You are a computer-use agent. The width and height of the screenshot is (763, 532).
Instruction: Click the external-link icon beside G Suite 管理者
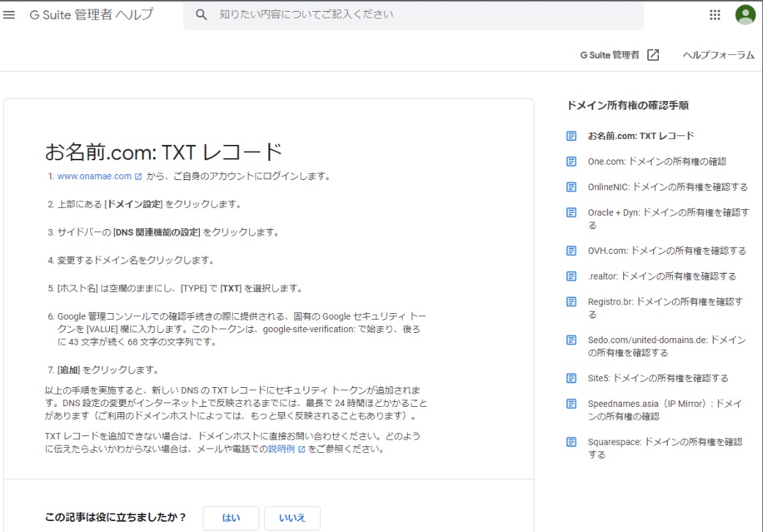pos(652,54)
